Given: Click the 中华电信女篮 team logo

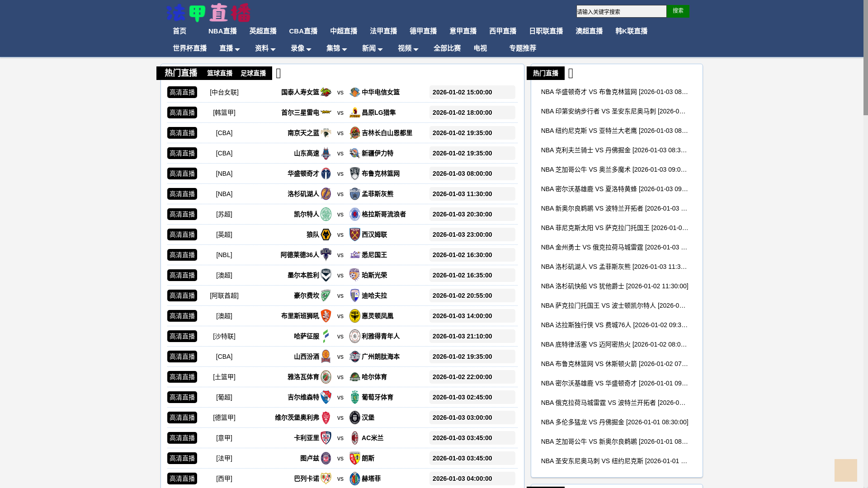Looking at the screenshot, I should coord(355,92).
